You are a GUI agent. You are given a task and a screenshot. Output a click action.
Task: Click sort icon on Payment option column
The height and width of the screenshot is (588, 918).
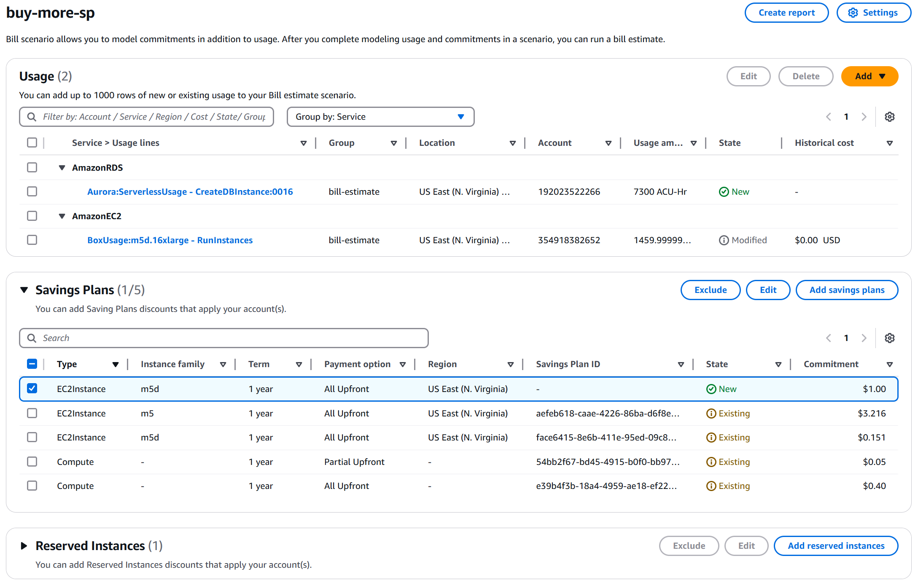(x=403, y=365)
